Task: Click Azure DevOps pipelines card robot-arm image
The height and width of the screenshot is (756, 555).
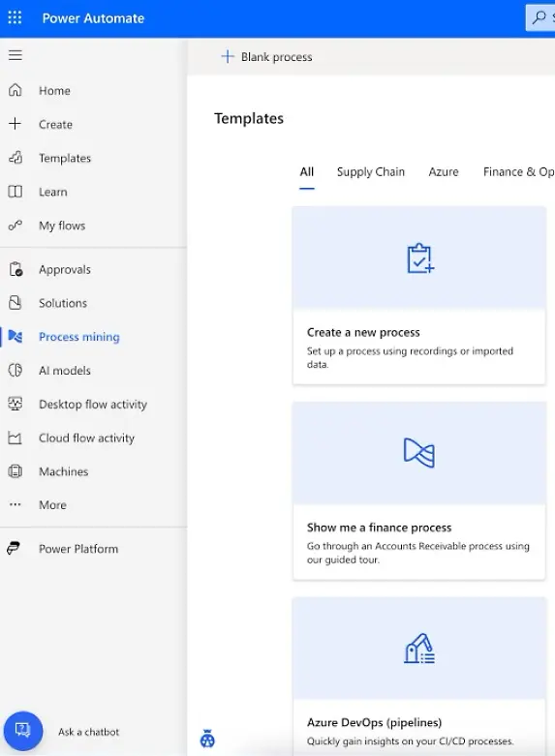Action: [418, 648]
